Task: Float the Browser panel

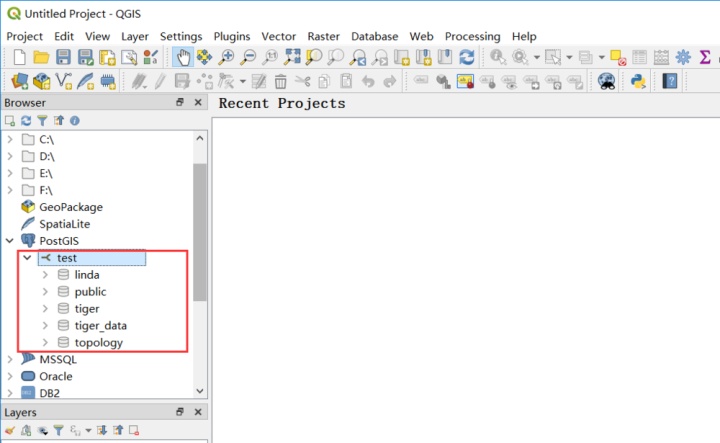Action: click(180, 102)
